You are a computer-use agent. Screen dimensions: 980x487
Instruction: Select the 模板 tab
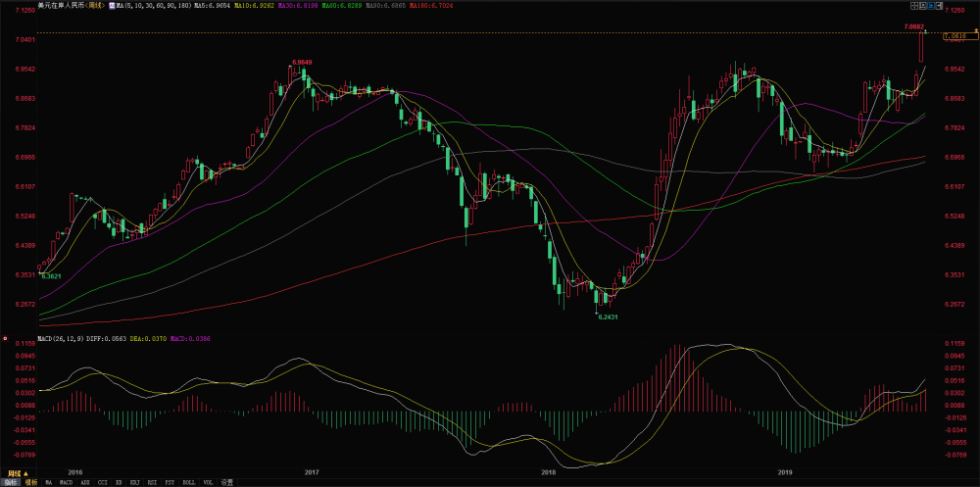[x=31, y=483]
